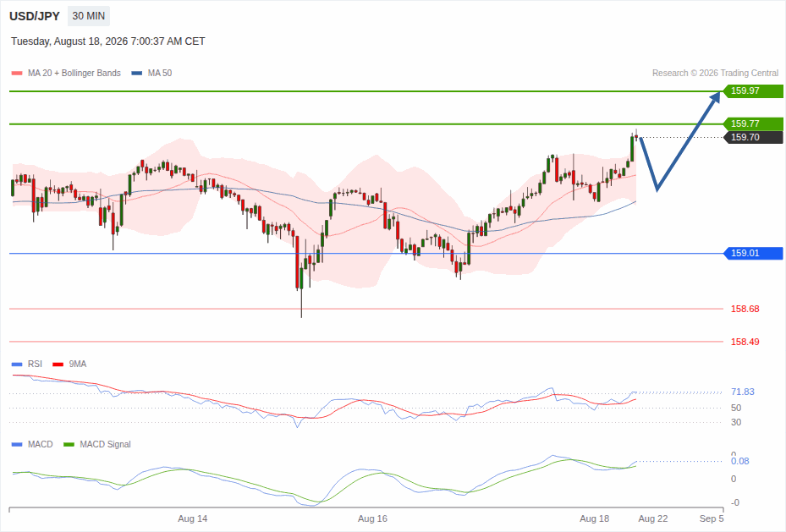Click the 158.49 support level label

[x=745, y=343]
